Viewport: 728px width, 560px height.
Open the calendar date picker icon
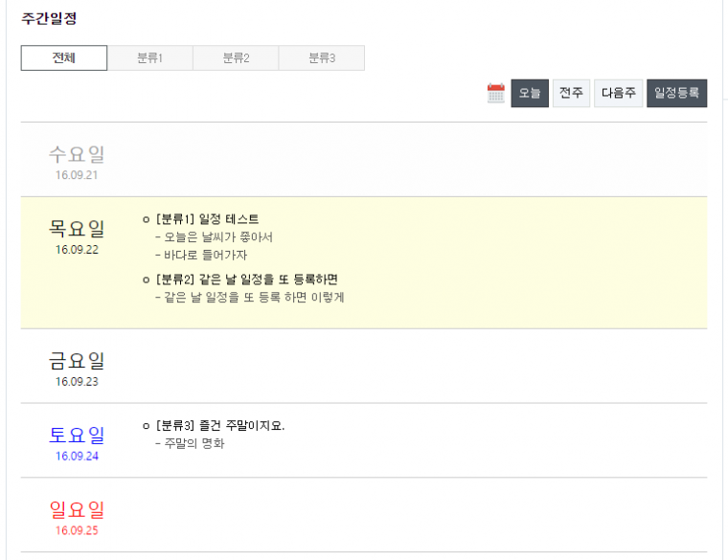[495, 93]
